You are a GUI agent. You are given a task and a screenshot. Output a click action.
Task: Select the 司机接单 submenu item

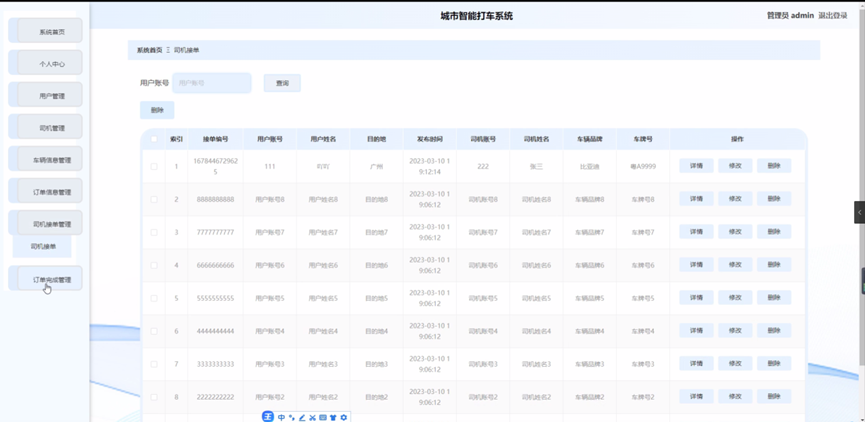pos(42,246)
